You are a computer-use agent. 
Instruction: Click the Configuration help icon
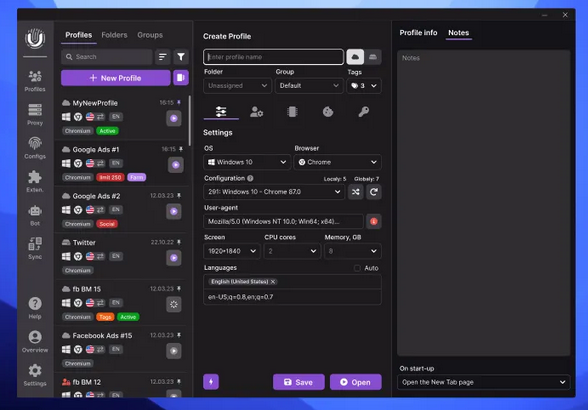tap(250, 178)
